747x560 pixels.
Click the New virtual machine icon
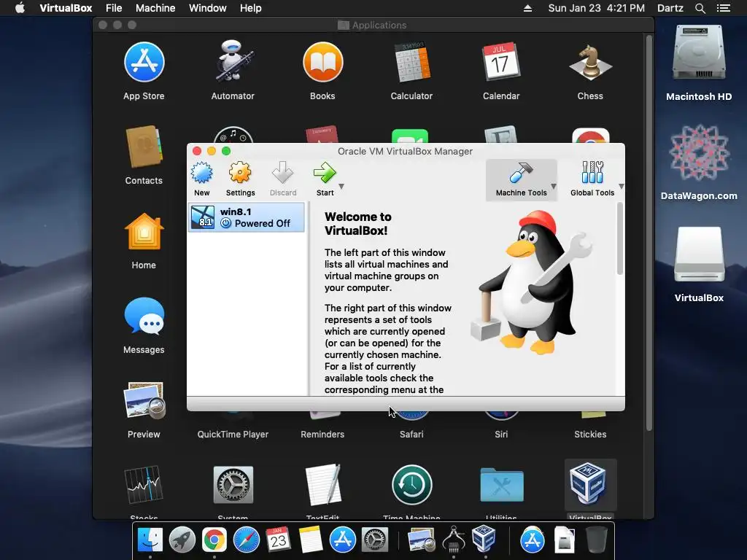pyautogui.click(x=202, y=173)
